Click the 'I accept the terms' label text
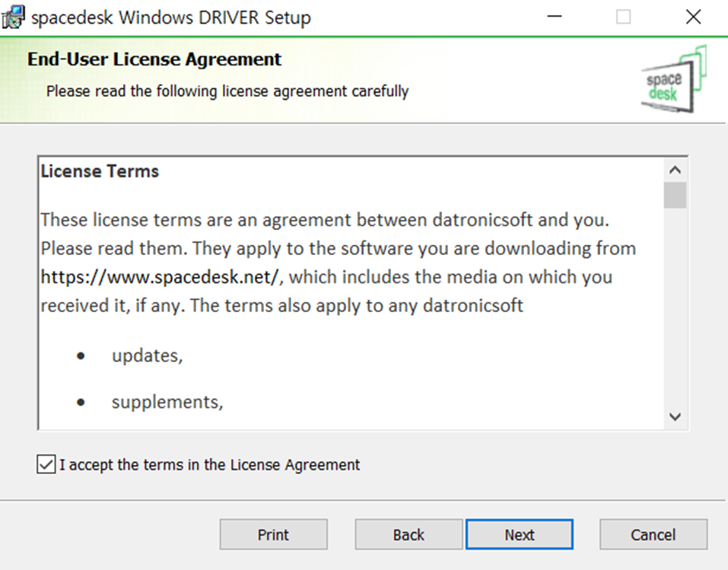 210,464
